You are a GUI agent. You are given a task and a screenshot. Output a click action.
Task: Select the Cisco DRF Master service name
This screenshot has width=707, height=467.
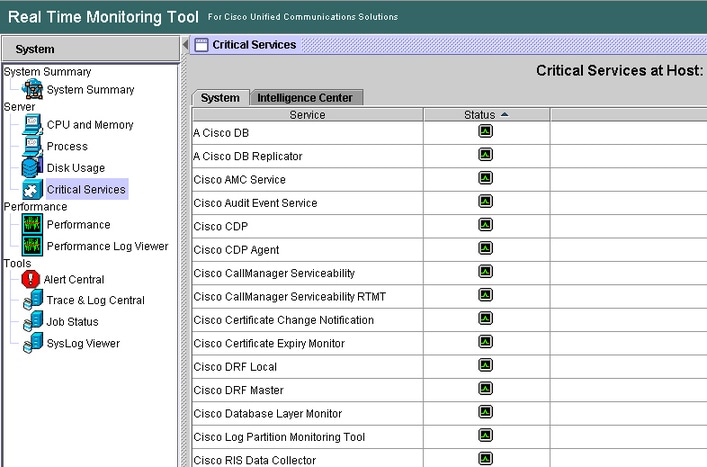tap(239, 390)
